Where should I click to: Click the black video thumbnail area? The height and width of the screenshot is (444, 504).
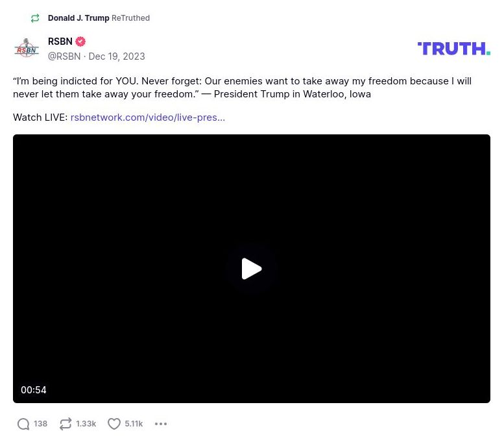[252, 269]
